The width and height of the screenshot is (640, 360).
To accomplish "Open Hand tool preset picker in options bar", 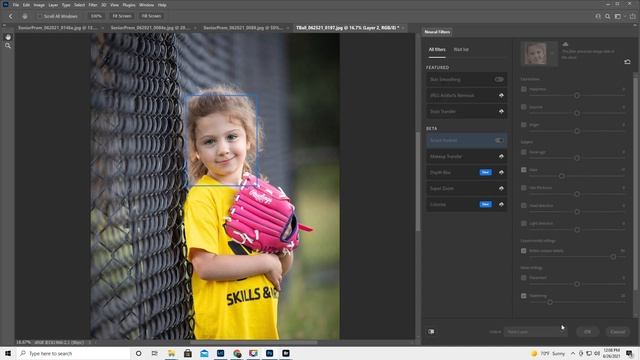I will [x=25, y=16].
